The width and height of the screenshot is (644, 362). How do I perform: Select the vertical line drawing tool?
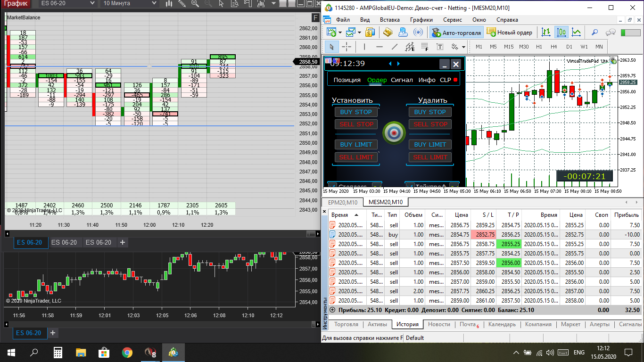[x=364, y=47]
